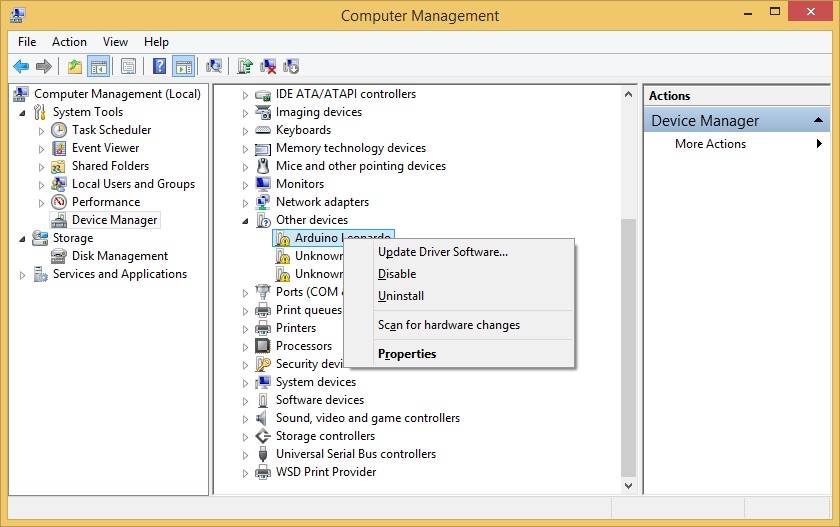Click the Imaging devices camera icon
The width and height of the screenshot is (840, 527).
coord(263,112)
